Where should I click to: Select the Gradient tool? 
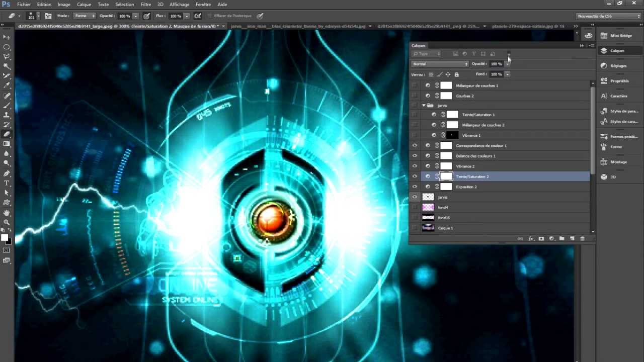[x=7, y=144]
